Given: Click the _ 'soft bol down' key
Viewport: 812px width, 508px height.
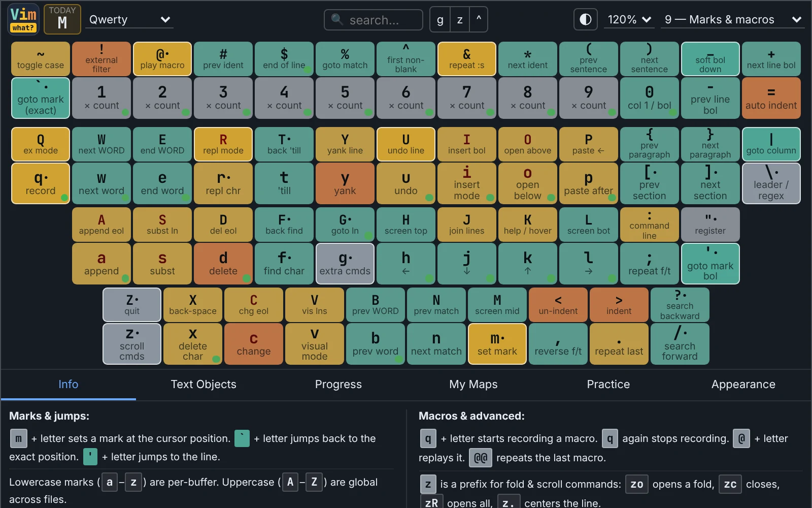Looking at the screenshot, I should pyautogui.click(x=710, y=59).
